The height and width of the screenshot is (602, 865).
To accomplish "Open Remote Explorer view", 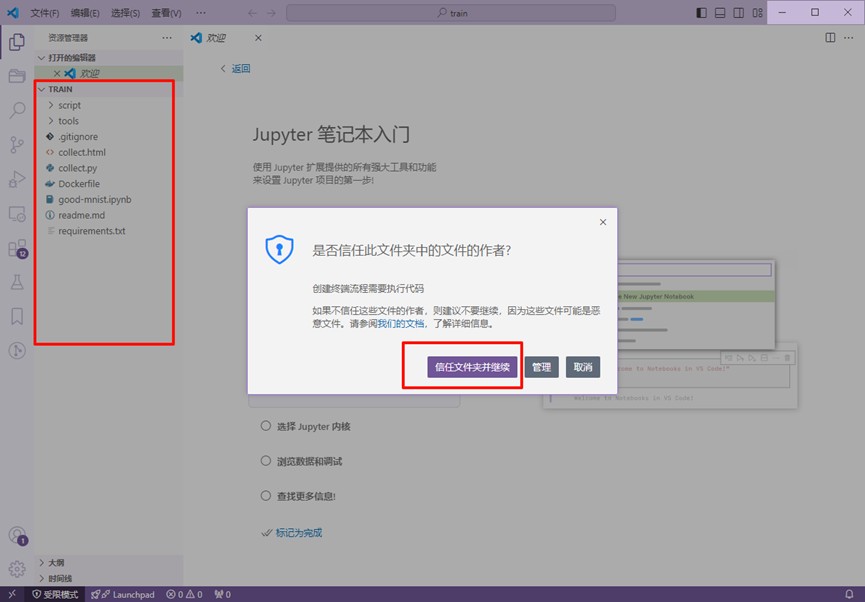I will (17, 214).
